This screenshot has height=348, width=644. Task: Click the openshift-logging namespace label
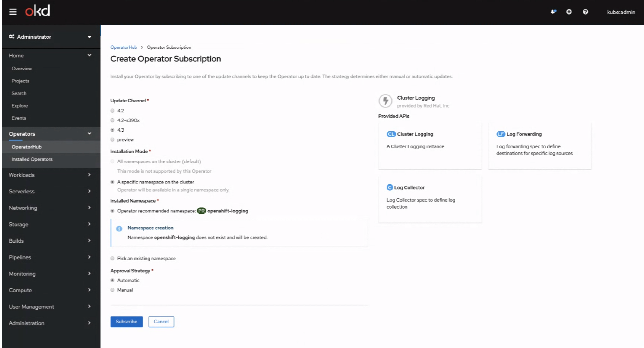click(x=228, y=211)
